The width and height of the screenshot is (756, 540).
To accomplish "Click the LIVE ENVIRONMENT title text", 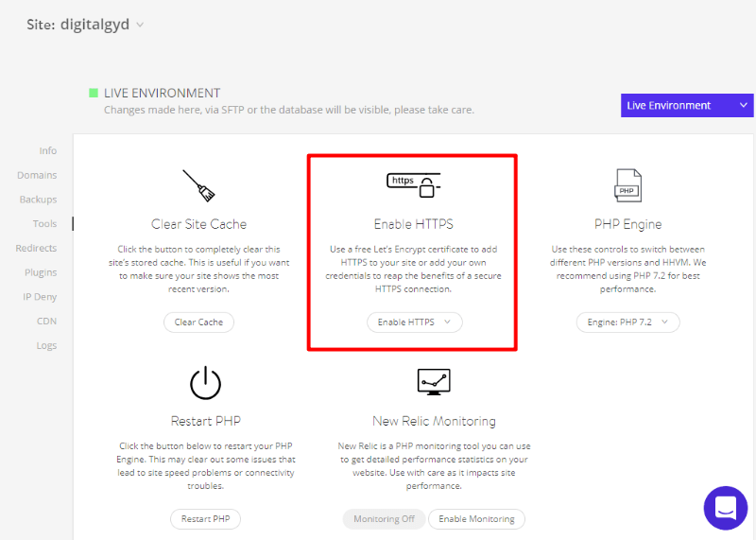I will point(162,93).
